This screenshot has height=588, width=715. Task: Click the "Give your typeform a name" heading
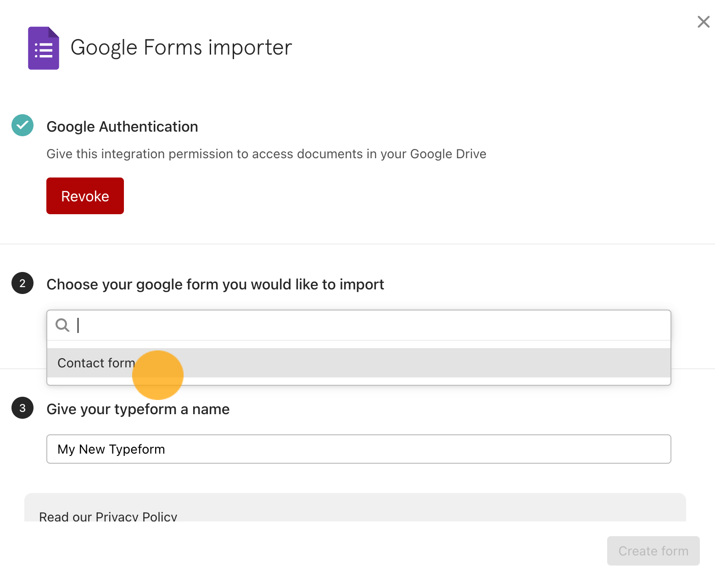pyautogui.click(x=138, y=409)
